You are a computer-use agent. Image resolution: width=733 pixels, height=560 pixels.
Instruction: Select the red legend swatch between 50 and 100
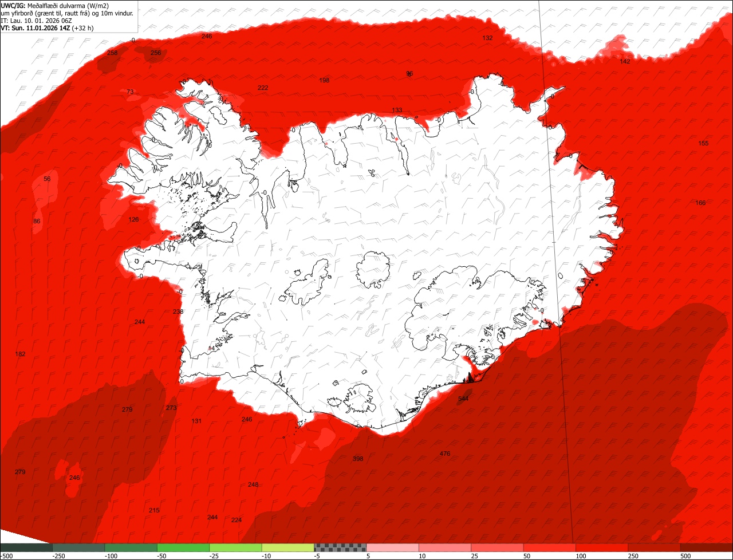(550, 548)
